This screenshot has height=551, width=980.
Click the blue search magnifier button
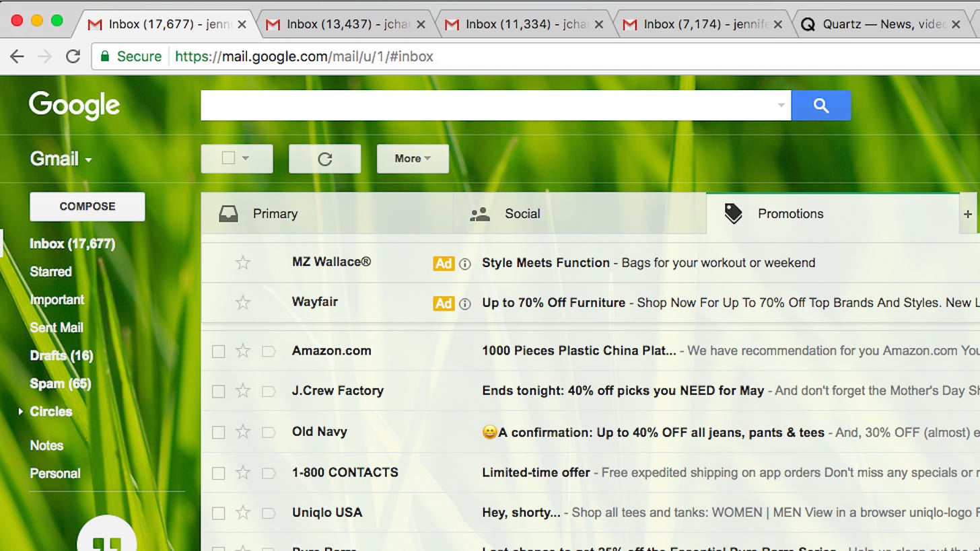tap(820, 106)
